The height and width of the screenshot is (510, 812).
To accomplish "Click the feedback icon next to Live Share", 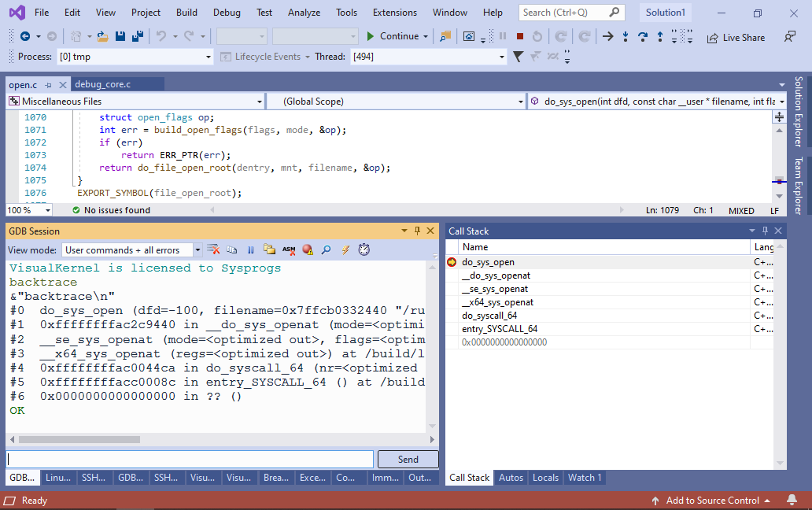I will pos(790,37).
